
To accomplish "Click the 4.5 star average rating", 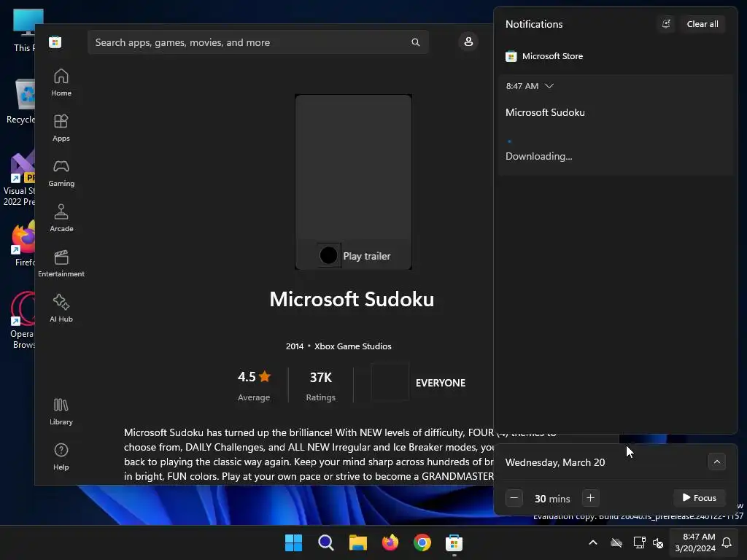I will coord(254,386).
